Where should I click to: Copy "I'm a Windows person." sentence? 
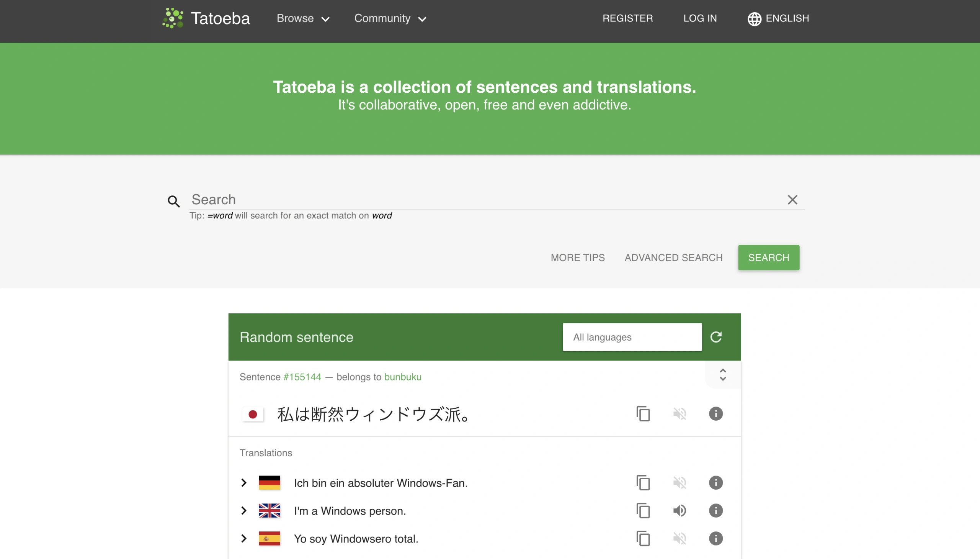643,511
